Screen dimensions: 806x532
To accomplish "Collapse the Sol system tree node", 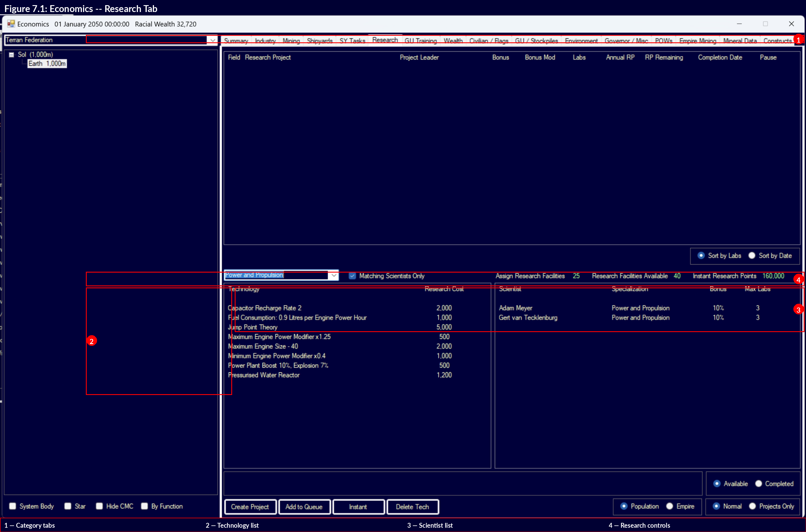I will [11, 55].
